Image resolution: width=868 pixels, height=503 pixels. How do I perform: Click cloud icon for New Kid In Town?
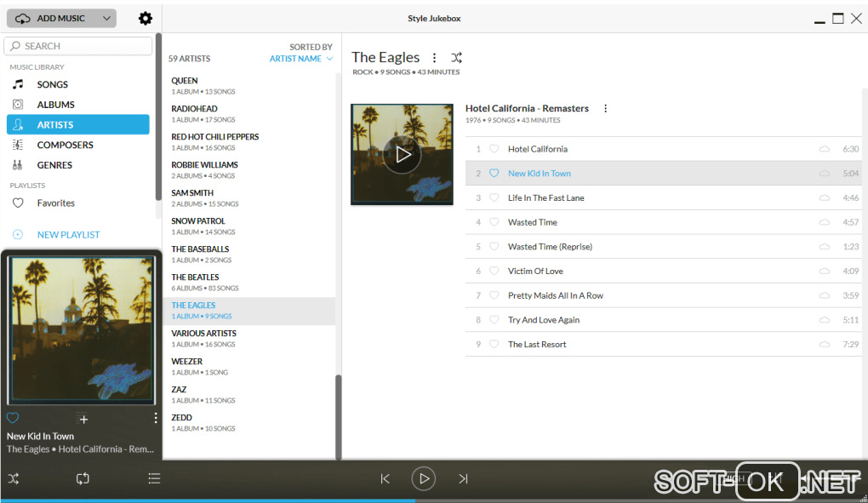click(x=825, y=174)
